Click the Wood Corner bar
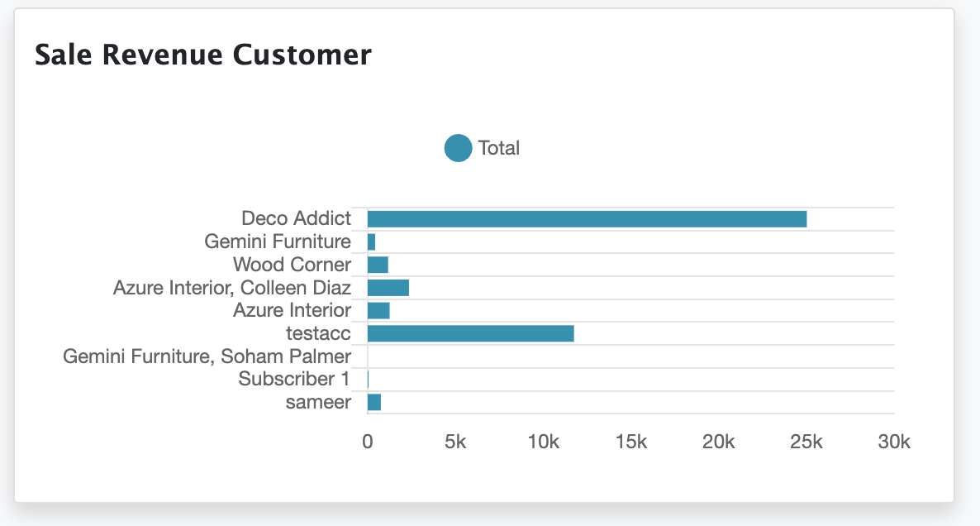 click(378, 265)
